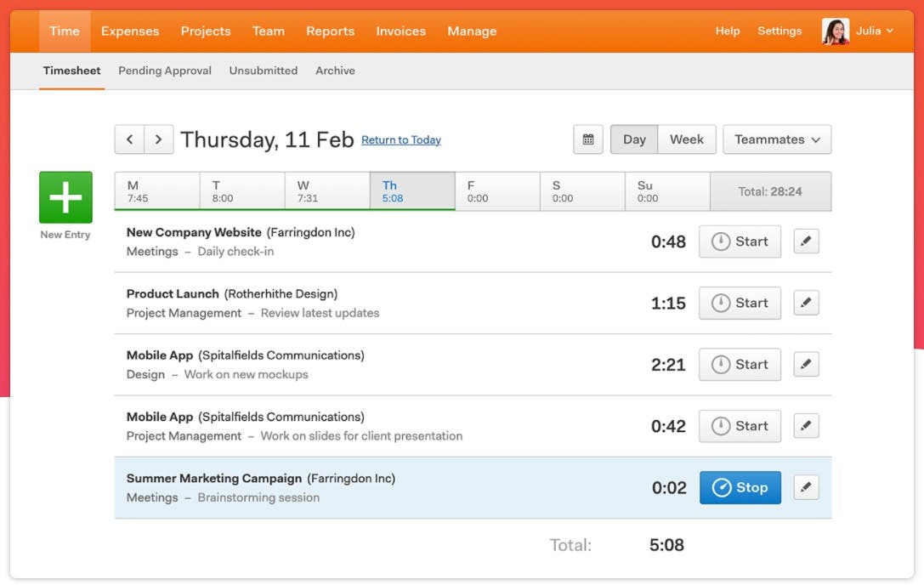Viewport: 924px width, 585px height.
Task: Click the green New Entry plus icon
Action: [x=65, y=197]
